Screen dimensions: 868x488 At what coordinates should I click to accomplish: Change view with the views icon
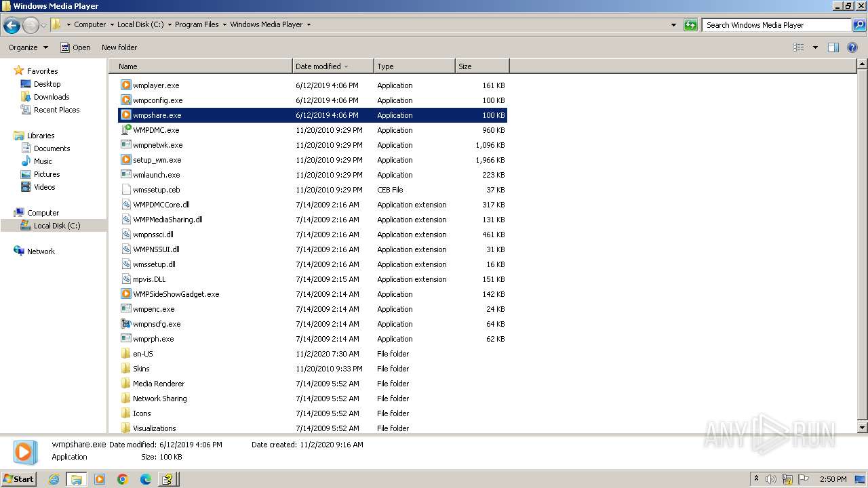pyautogui.click(x=799, y=47)
